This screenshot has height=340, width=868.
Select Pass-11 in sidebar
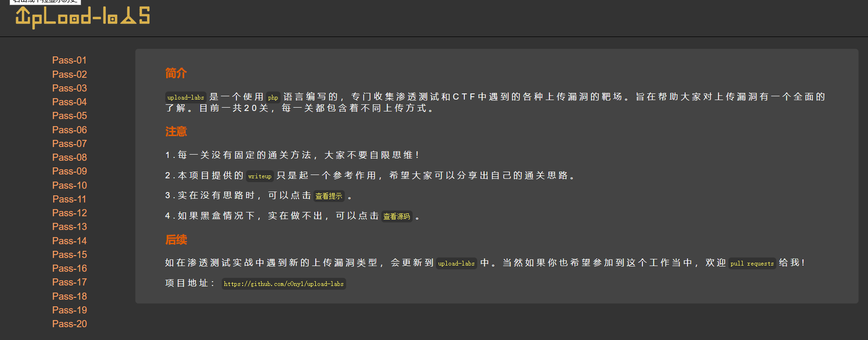[x=69, y=199]
